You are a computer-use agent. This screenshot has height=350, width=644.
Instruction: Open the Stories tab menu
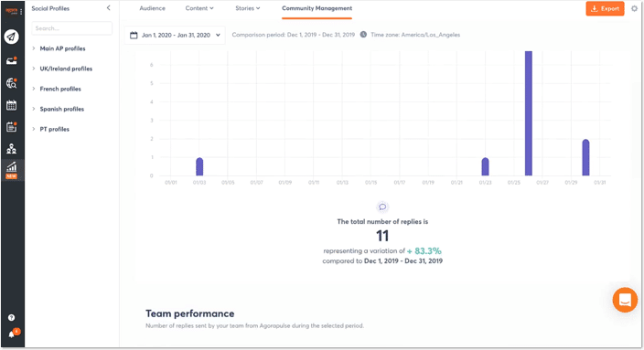click(248, 8)
